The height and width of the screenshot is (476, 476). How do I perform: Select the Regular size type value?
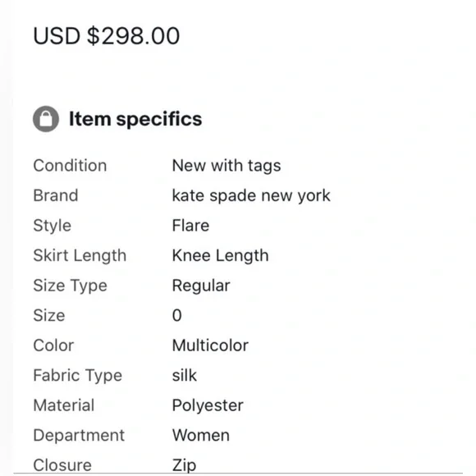coord(201,286)
